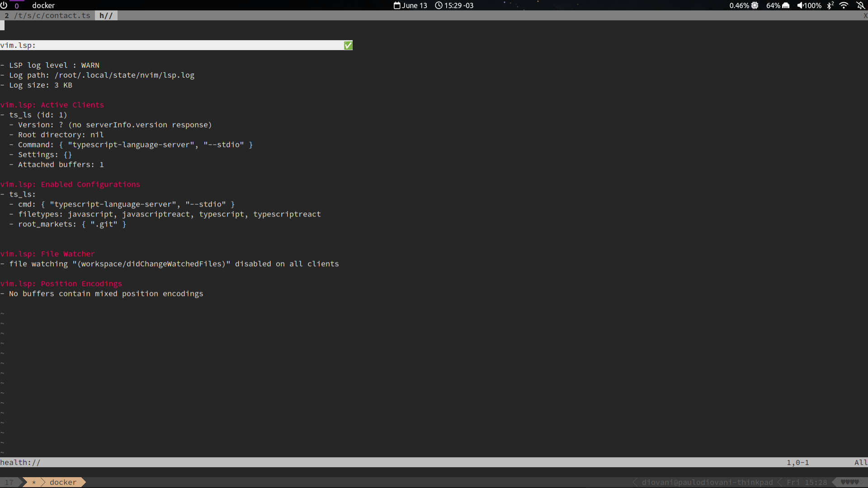Click the 'vim.lsp: Position Encodings' heading
Image resolution: width=868 pixels, height=488 pixels.
click(61, 284)
